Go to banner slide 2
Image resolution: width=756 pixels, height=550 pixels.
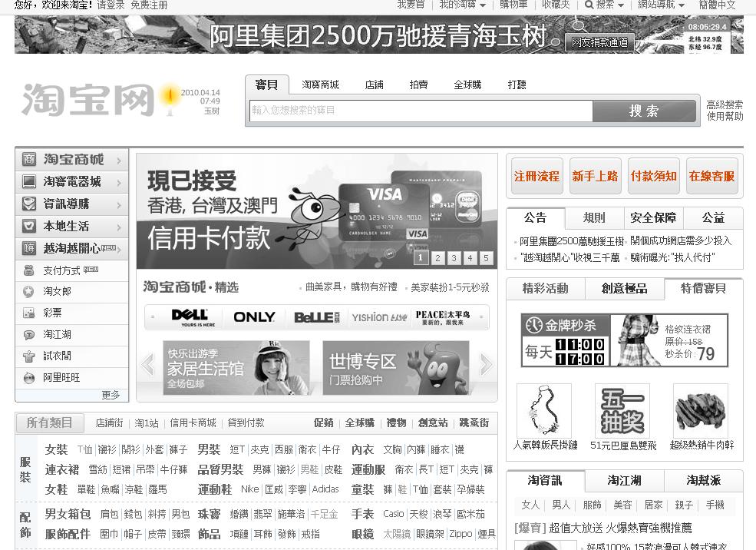click(437, 258)
